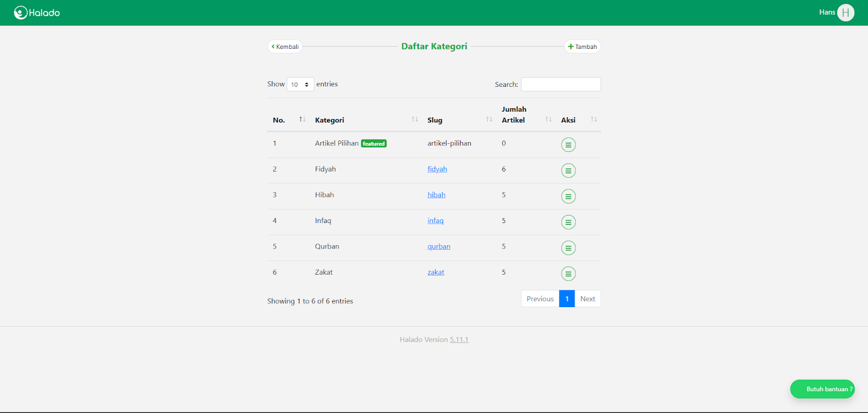
Task: Go back using the Kembali button
Action: pos(285,47)
